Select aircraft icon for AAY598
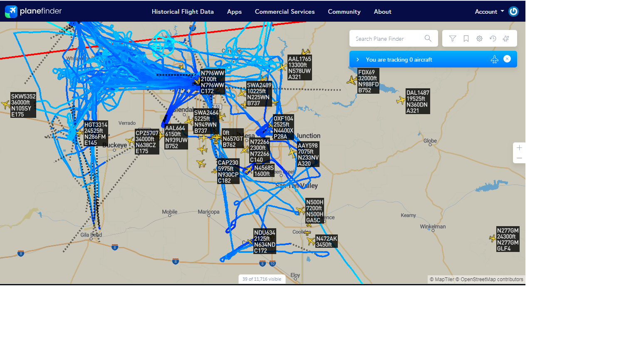The width and height of the screenshot is (644, 359). (x=293, y=153)
